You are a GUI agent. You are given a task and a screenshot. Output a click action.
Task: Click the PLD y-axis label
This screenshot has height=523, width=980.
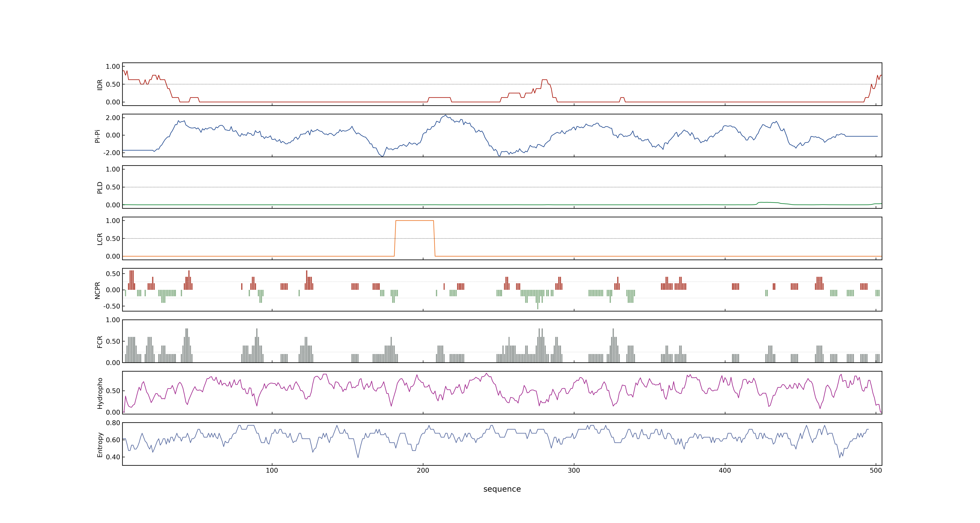[100, 187]
